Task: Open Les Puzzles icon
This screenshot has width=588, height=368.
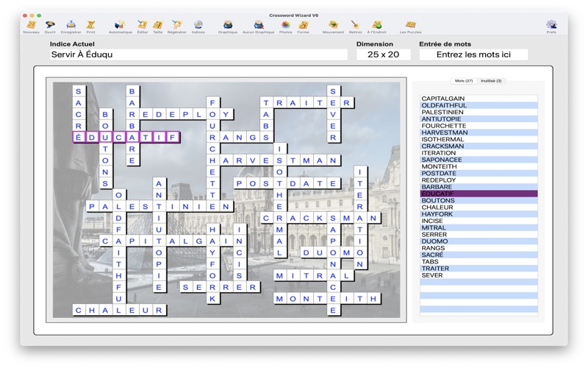Action: coord(410,25)
